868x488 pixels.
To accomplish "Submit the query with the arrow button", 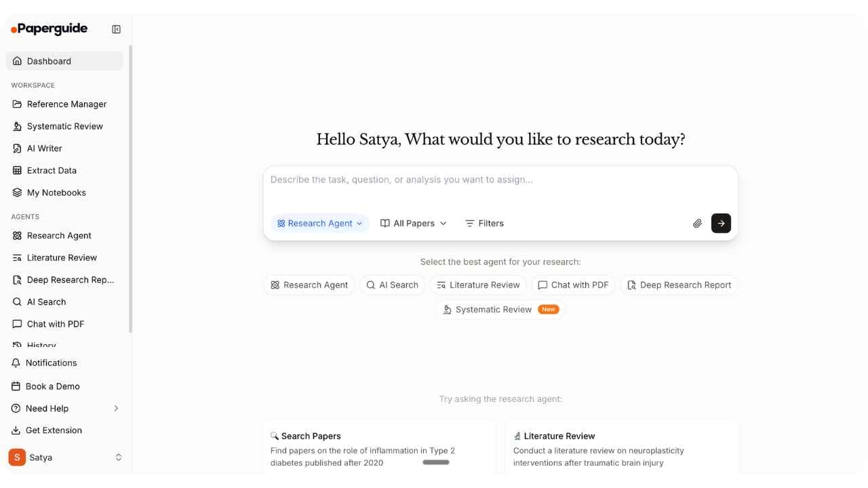I will click(x=721, y=223).
